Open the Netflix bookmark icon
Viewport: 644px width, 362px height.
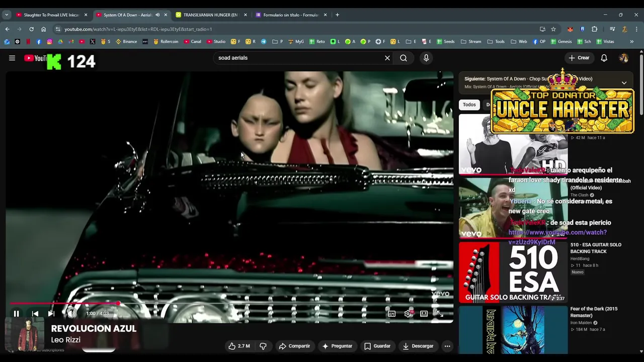click(x=28, y=42)
